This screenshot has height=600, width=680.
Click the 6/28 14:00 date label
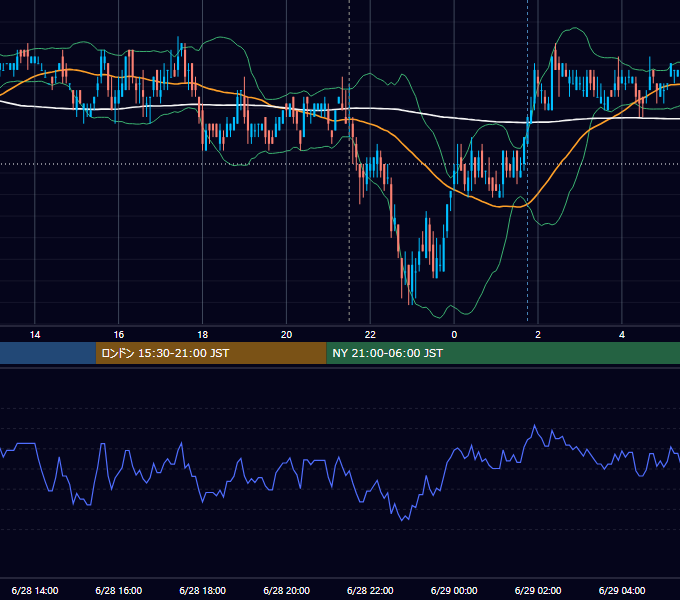coord(35,590)
